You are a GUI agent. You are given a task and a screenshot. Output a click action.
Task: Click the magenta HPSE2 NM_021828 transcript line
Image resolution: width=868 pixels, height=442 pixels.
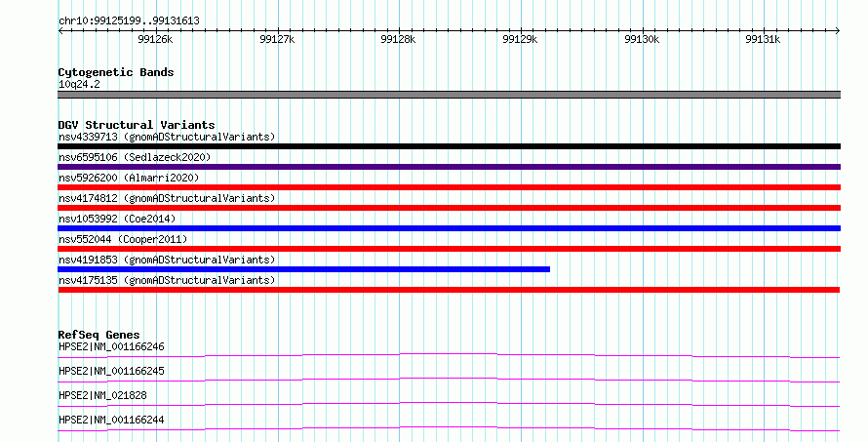click(449, 404)
